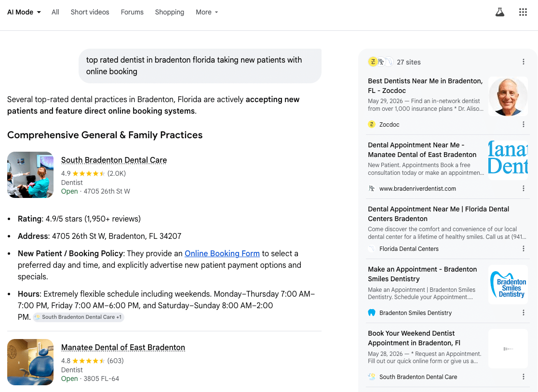538x392 pixels.
Task: Click the Zocdoc result dentist portrait thumbnail
Action: click(x=508, y=96)
